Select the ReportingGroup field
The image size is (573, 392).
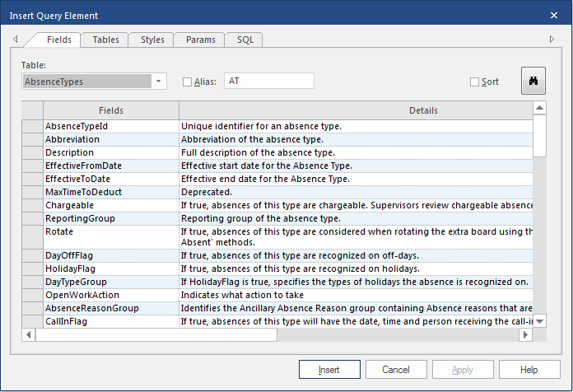pyautogui.click(x=111, y=218)
